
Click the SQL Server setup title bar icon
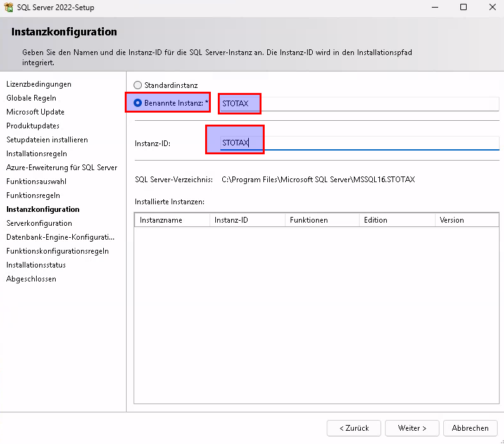8,8
